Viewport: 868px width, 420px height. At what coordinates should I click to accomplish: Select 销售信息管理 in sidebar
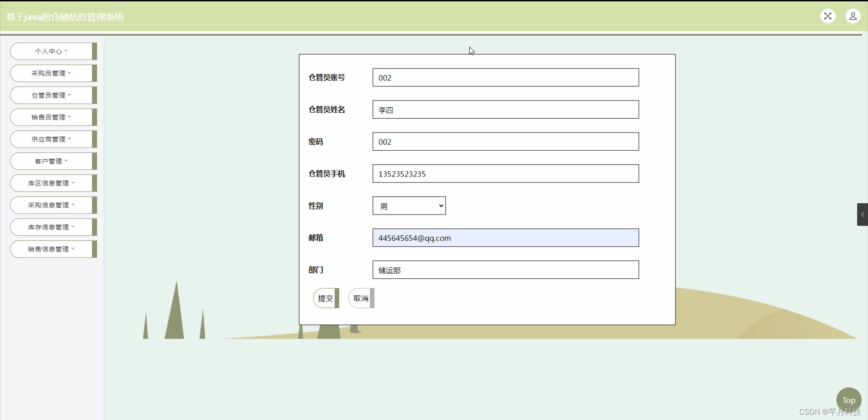click(51, 249)
